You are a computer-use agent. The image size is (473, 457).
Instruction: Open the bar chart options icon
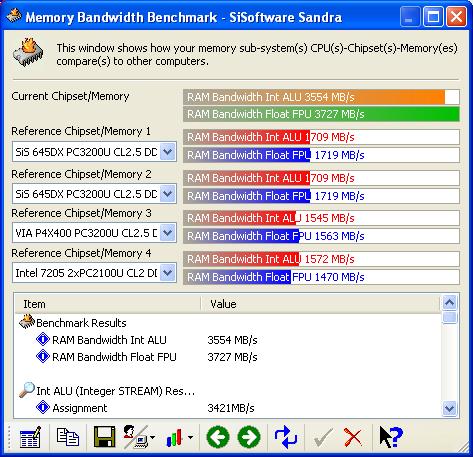point(175,437)
